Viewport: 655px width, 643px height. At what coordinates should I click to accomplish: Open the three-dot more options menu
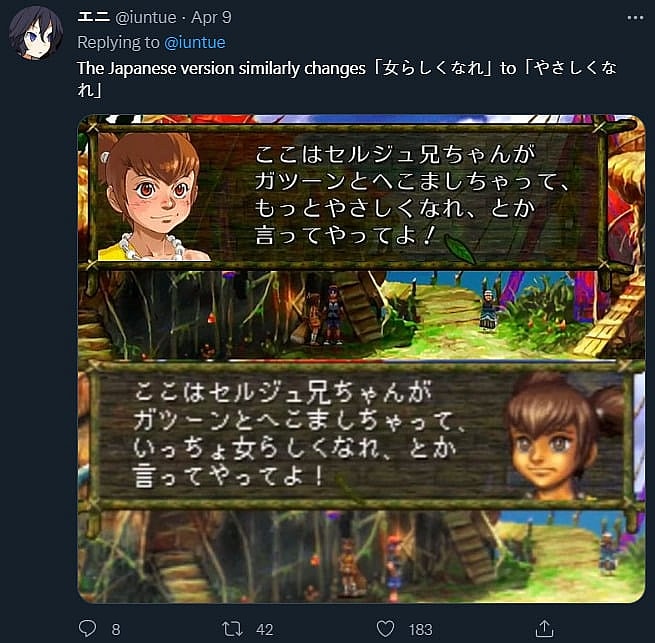click(x=635, y=18)
